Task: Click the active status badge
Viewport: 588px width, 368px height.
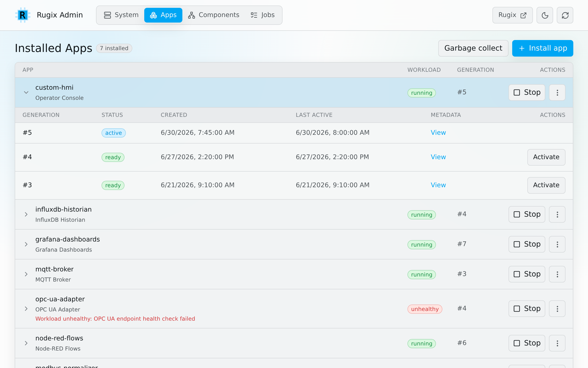Action: tap(113, 133)
